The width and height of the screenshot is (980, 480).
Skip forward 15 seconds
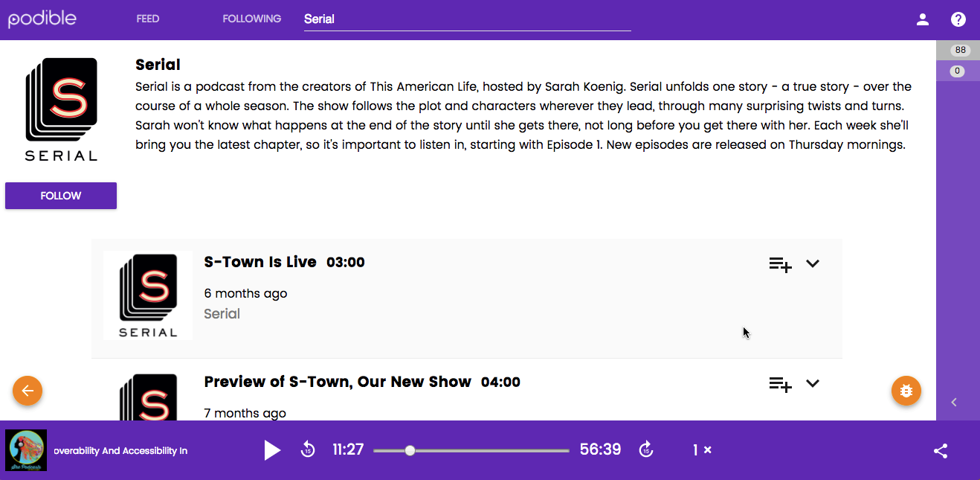(646, 449)
